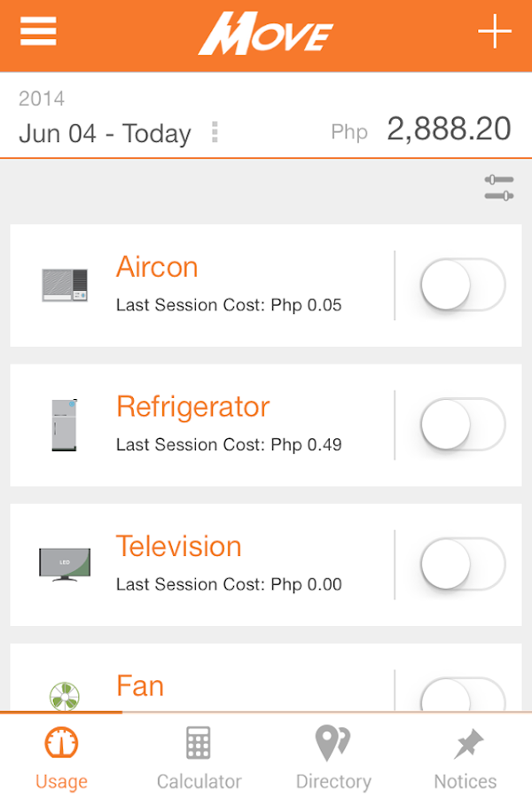Click the Aircon appliance icon
The height and width of the screenshot is (798, 532).
(x=66, y=286)
